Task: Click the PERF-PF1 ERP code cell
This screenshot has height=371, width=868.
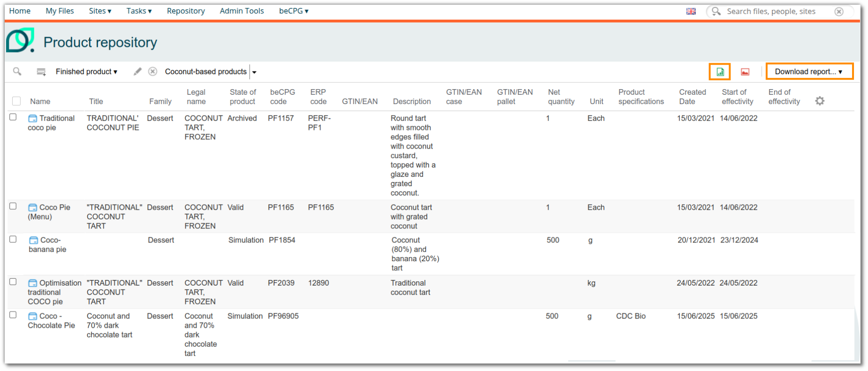Action: click(319, 123)
